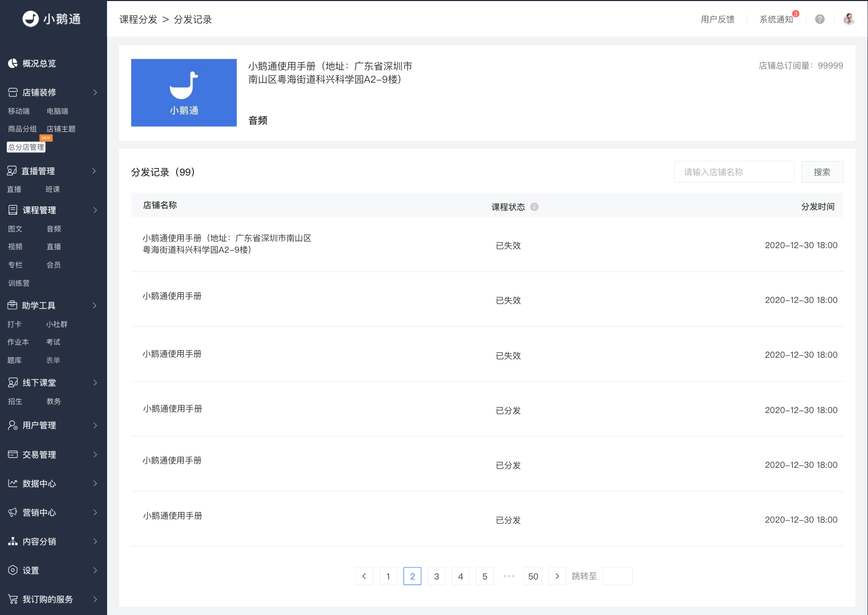Open 班课 under 直播管理
The image size is (868, 615).
(x=53, y=189)
